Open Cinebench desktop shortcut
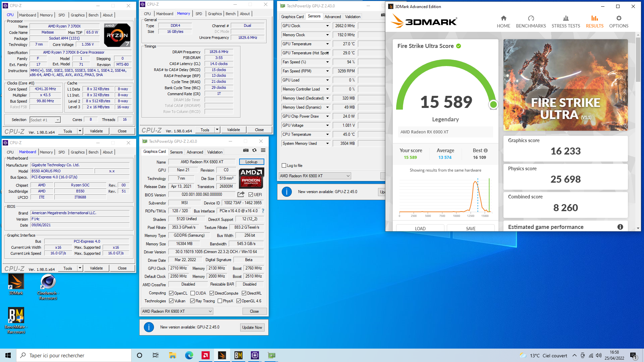Screen dimensions: 644x362 click(48, 287)
